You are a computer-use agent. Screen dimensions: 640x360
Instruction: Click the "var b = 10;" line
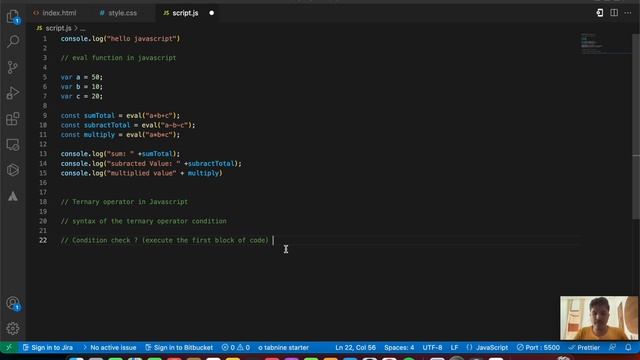click(x=82, y=87)
